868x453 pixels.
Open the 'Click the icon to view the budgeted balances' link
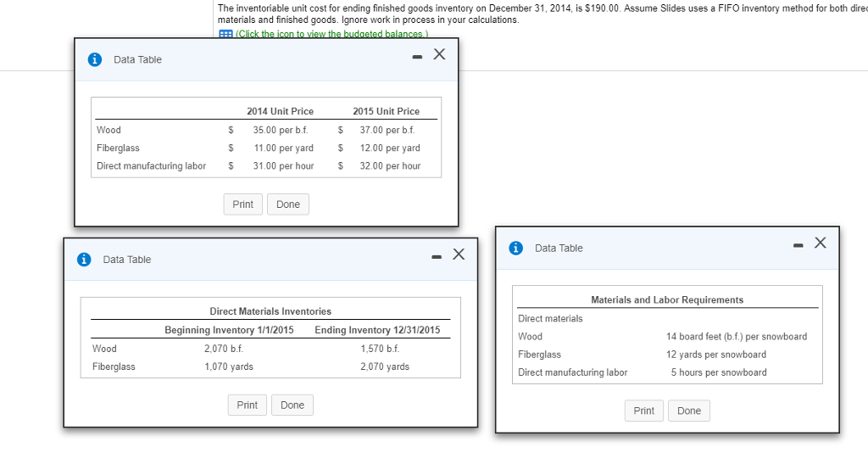pos(331,34)
